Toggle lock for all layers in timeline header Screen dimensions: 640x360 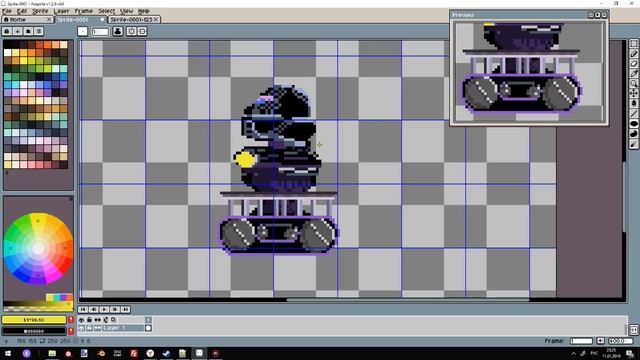89,320
